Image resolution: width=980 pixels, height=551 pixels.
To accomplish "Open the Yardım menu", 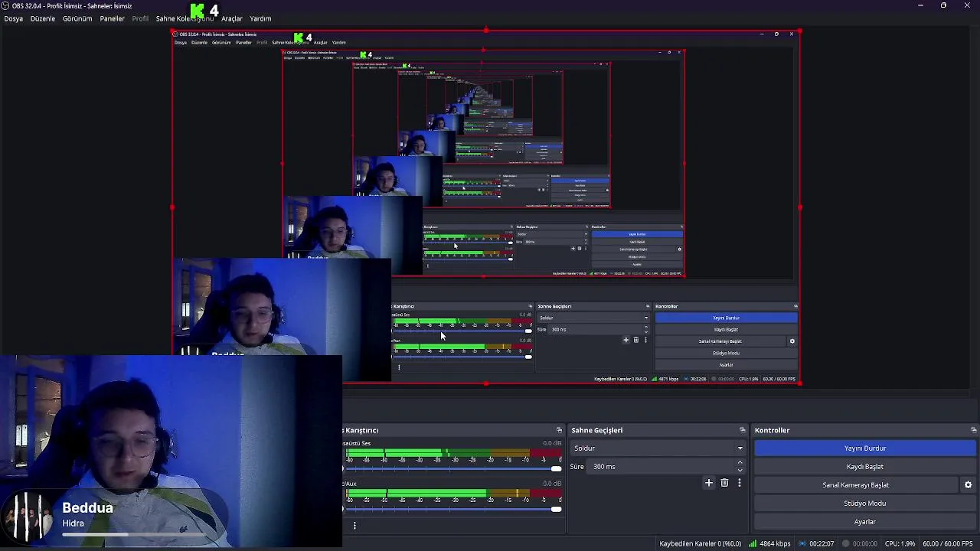I will 260,18.
